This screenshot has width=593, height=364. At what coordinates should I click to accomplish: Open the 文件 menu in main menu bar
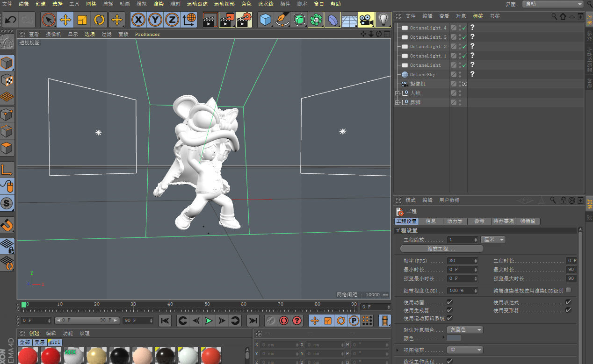[7, 4]
